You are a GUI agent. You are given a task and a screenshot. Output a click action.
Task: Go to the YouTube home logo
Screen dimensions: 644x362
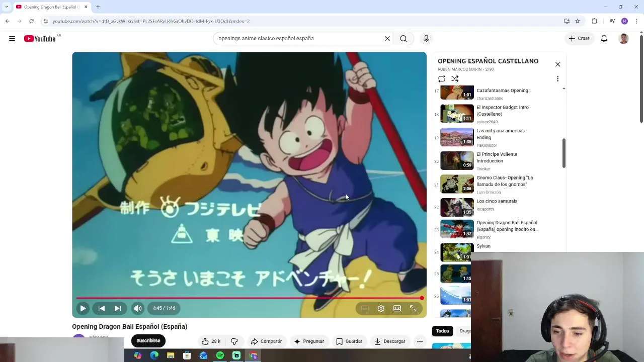tap(40, 39)
